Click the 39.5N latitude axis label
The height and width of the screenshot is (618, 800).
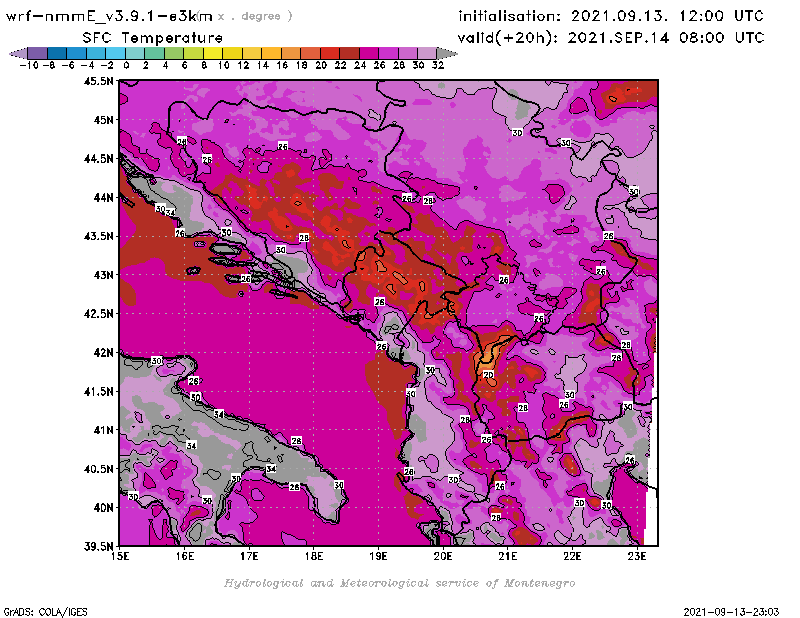[x=100, y=546]
